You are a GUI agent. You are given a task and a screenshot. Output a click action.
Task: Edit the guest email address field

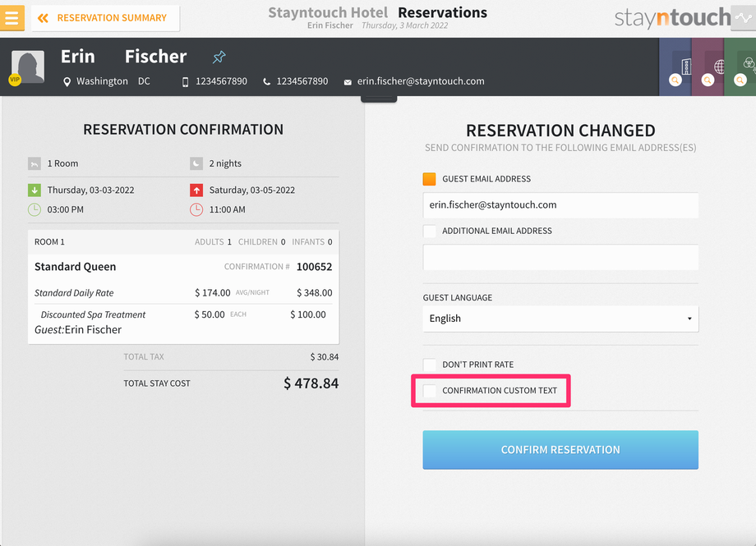(x=560, y=204)
